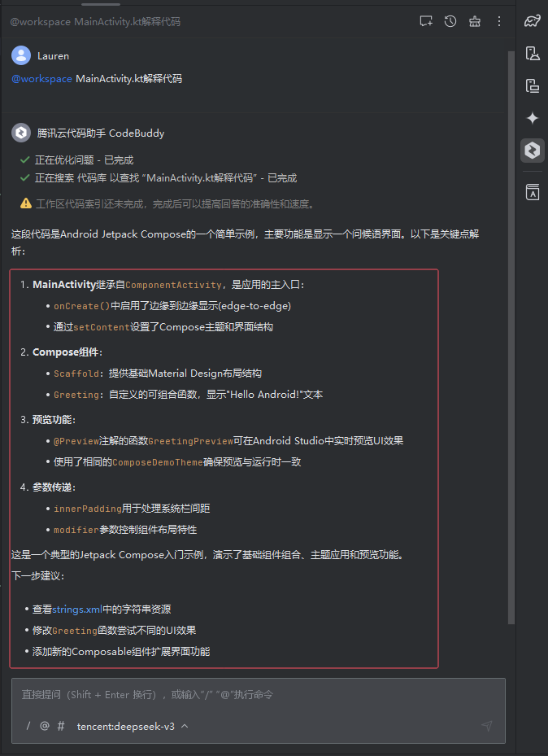Open the strings.xml file link
This screenshot has height=756, width=548.
[x=77, y=610]
